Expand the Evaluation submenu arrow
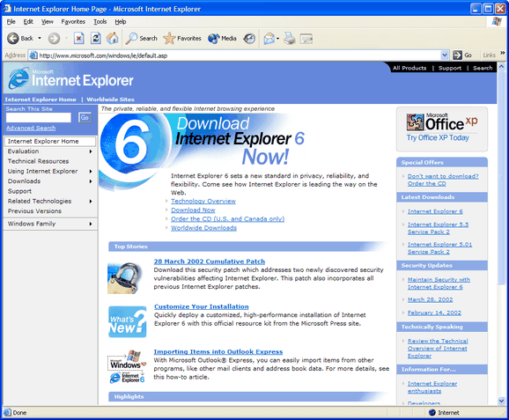 point(91,151)
